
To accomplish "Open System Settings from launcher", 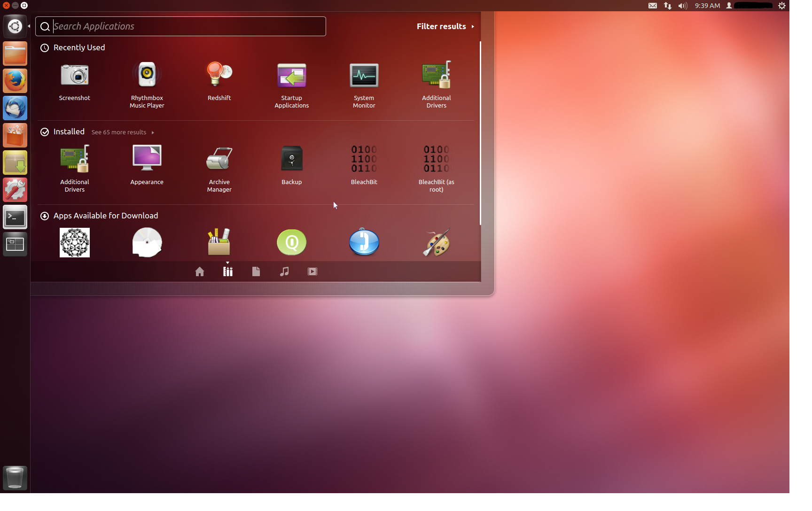I will pyautogui.click(x=15, y=190).
